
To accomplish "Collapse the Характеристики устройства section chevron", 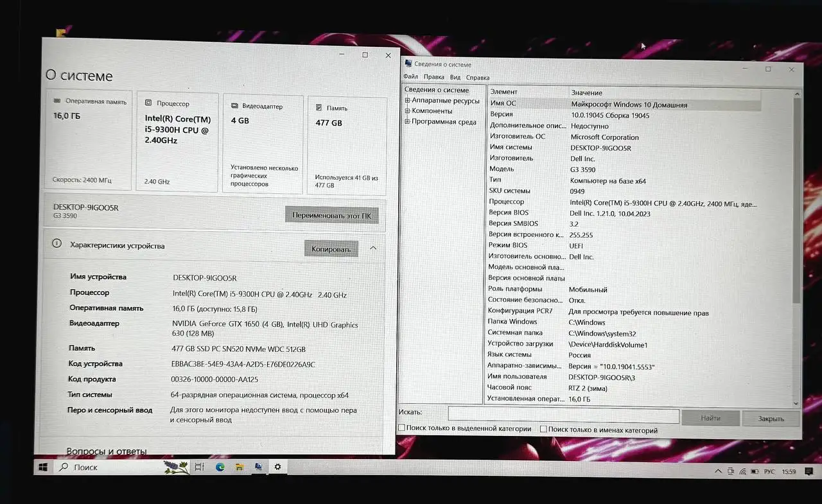I will (x=373, y=248).
